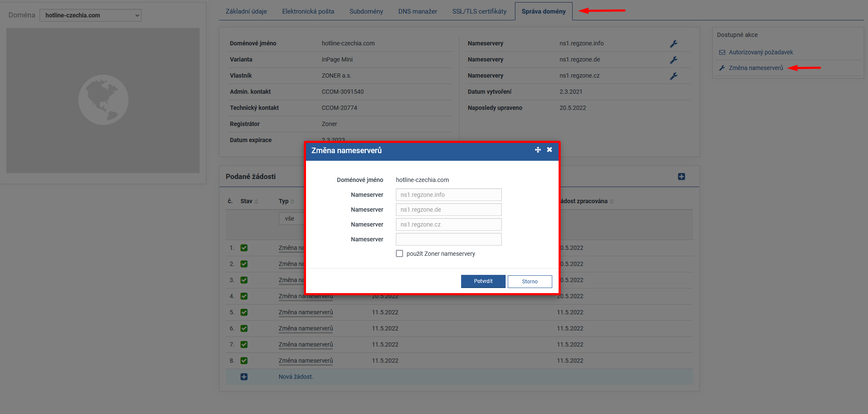Click green status checkbox in row 8
This screenshot has height=414, width=868.
244,361
